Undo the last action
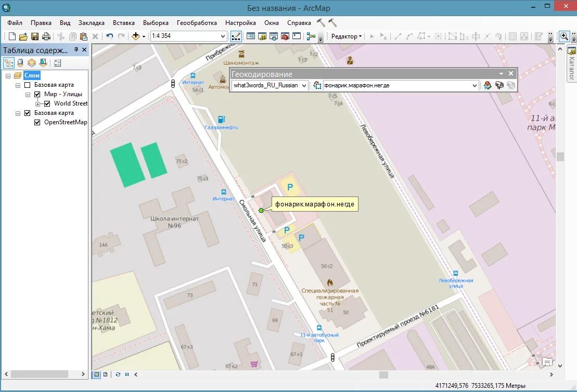577x392 pixels. 109,36
